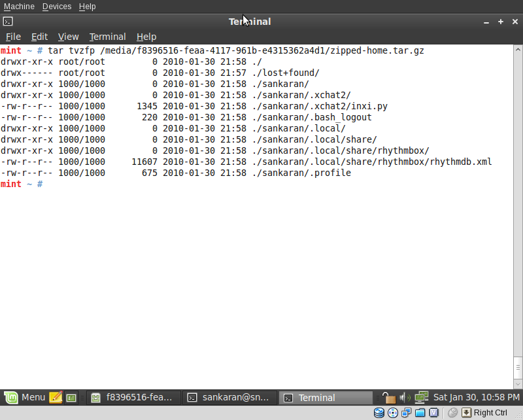Click the VirtualBox virtualization feature chip icon

tap(434, 412)
